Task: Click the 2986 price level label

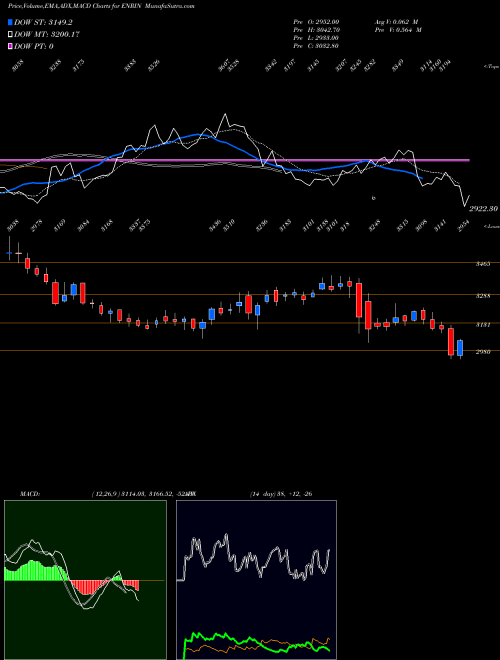Action: click(x=483, y=352)
